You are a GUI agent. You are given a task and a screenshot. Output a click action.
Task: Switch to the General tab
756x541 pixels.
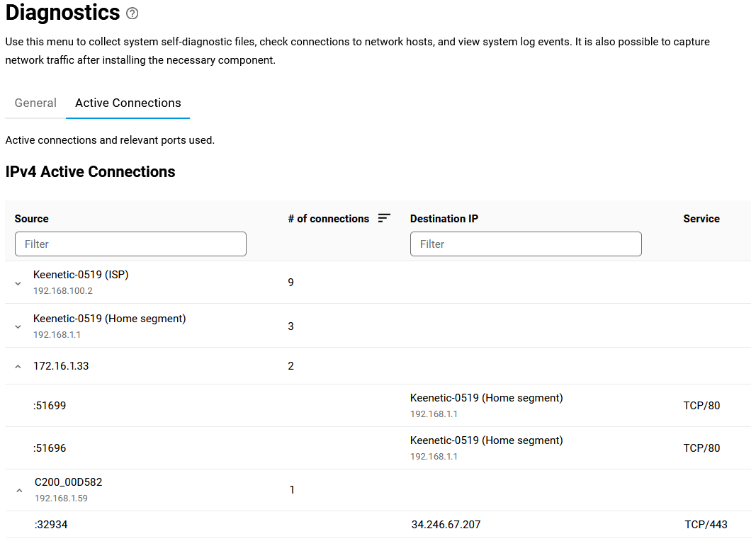tap(35, 103)
